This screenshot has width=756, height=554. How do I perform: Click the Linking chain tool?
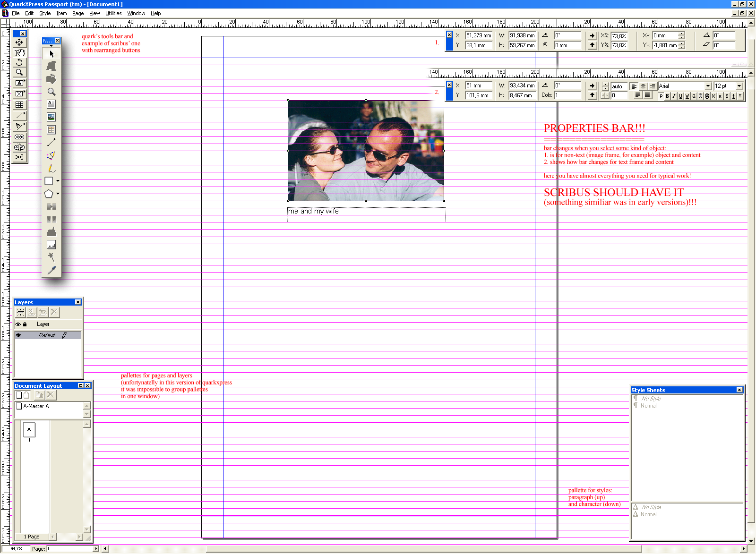click(19, 137)
